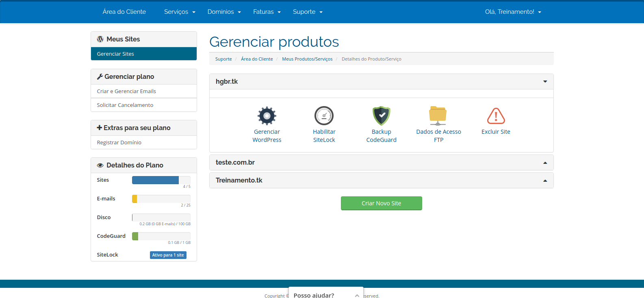Open the Faturas dropdown menu
This screenshot has height=298, width=644.
coord(267,12)
